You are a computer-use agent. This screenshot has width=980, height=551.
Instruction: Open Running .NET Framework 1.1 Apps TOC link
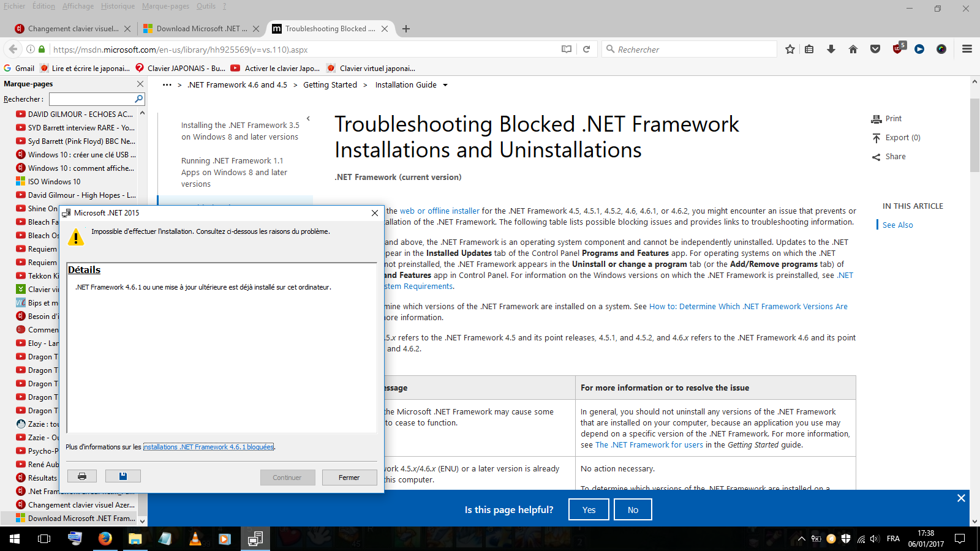(x=234, y=172)
